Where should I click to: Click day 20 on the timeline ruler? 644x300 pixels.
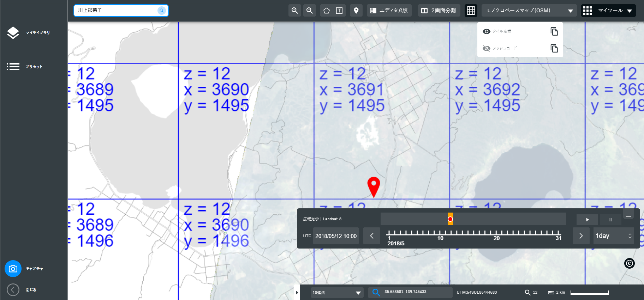pyautogui.click(x=496, y=238)
